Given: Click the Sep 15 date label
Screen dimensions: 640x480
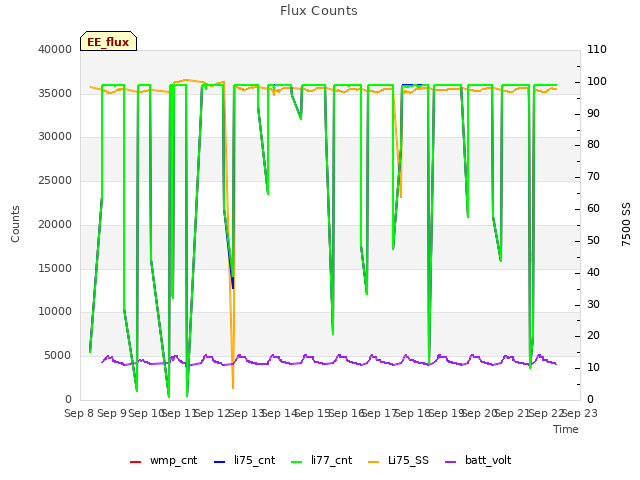Looking at the screenshot, I should click(313, 413).
